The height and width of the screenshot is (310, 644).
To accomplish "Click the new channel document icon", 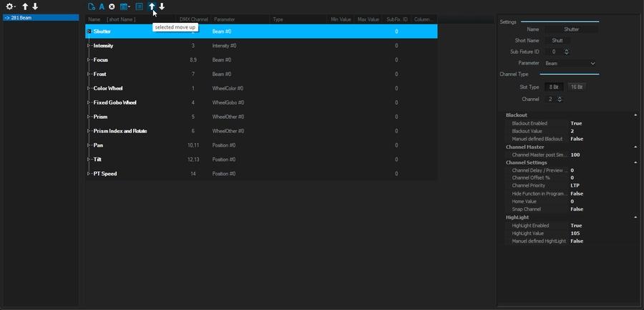I will pyautogui.click(x=92, y=6).
